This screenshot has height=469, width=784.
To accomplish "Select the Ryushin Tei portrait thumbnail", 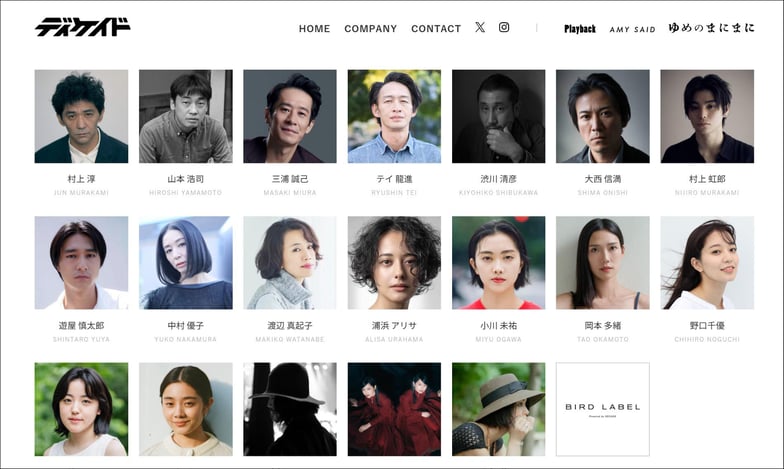I will coord(394,116).
